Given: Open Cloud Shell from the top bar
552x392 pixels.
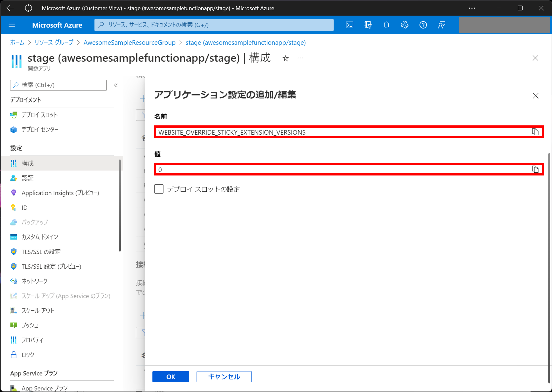Looking at the screenshot, I should tap(349, 25).
